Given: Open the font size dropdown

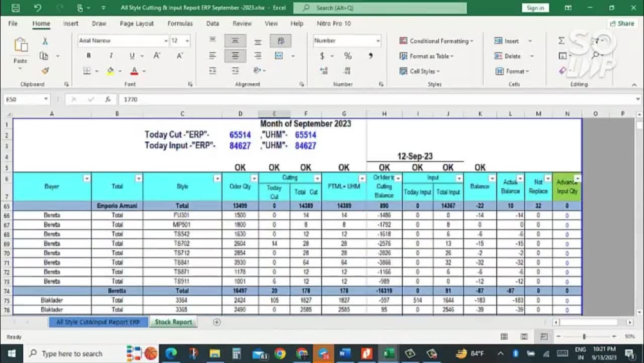Looking at the screenshot, I should [187, 41].
